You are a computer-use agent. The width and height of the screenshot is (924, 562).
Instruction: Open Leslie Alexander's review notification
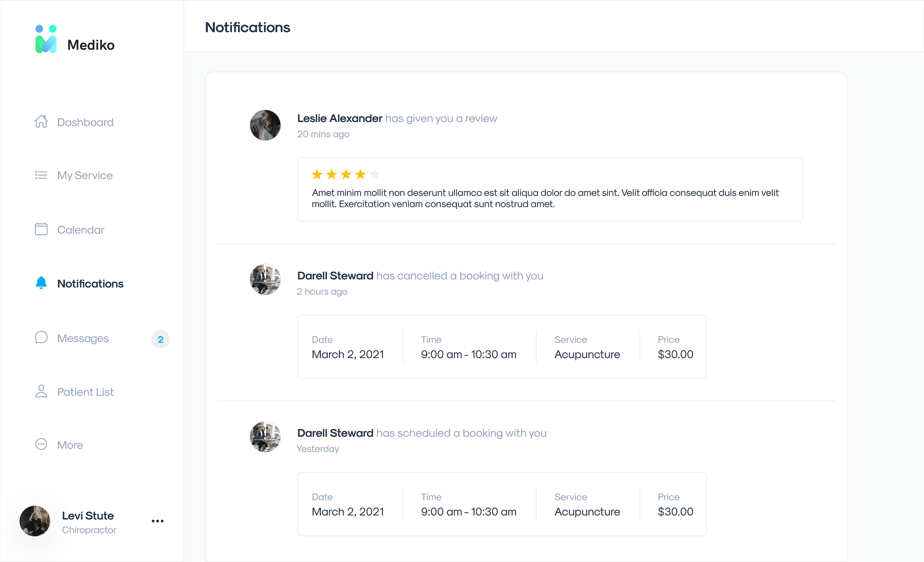(397, 118)
